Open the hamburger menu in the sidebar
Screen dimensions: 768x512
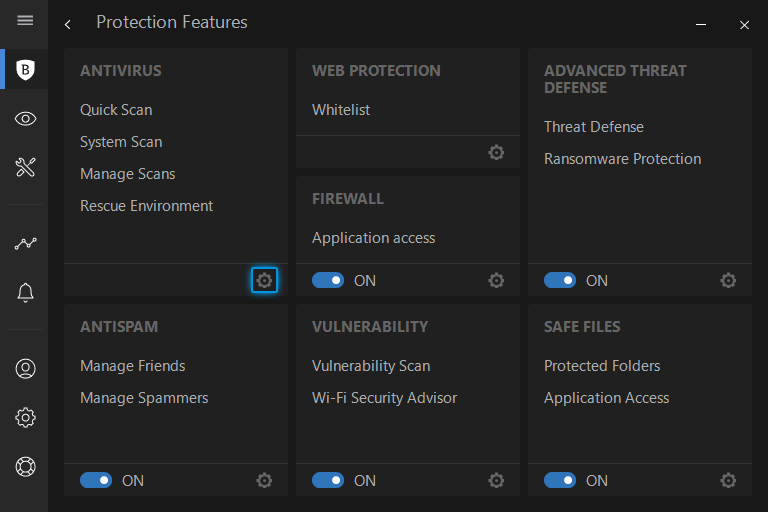(x=25, y=20)
